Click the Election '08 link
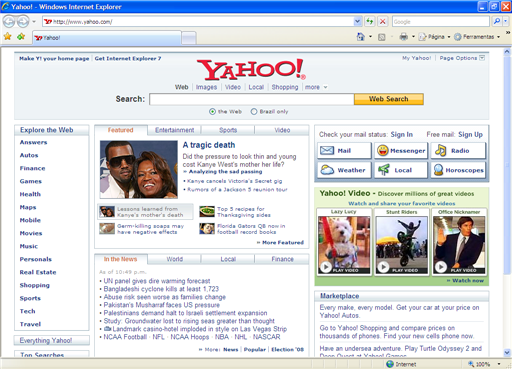The image size is (512, 369). 287,349
